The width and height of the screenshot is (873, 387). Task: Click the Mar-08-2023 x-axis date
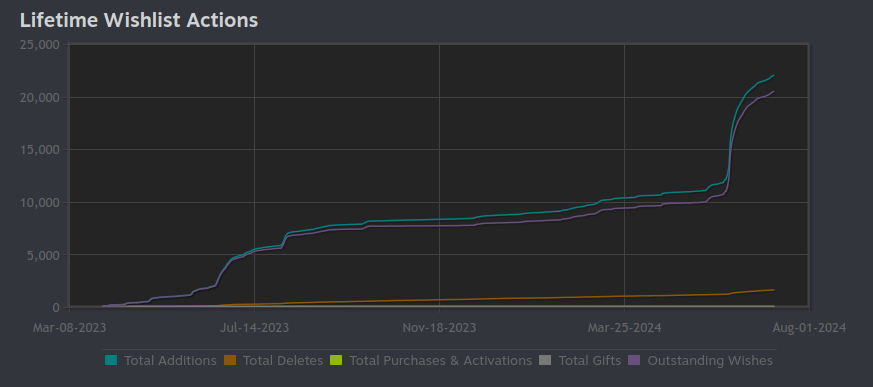tap(69, 327)
